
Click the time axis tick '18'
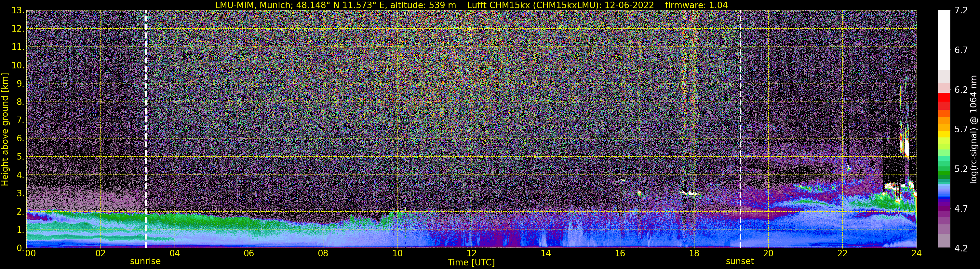pyautogui.click(x=694, y=253)
